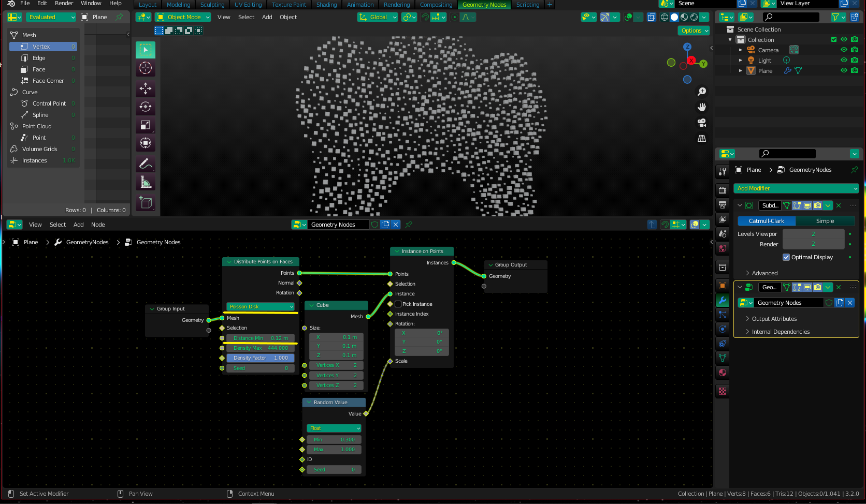Image resolution: width=866 pixels, height=504 pixels.
Task: Open the Global transform orientation dropdown
Action: [378, 17]
